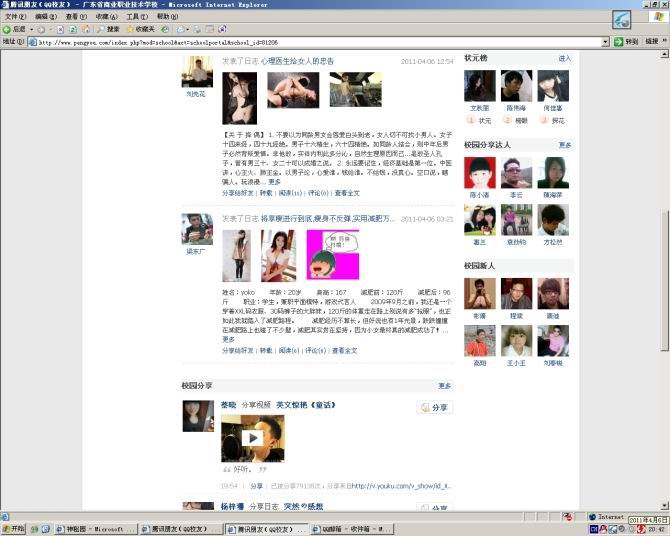The width and height of the screenshot is (670, 536).
Task: Click the pink cartoon image in second post
Action: pyautogui.click(x=333, y=255)
